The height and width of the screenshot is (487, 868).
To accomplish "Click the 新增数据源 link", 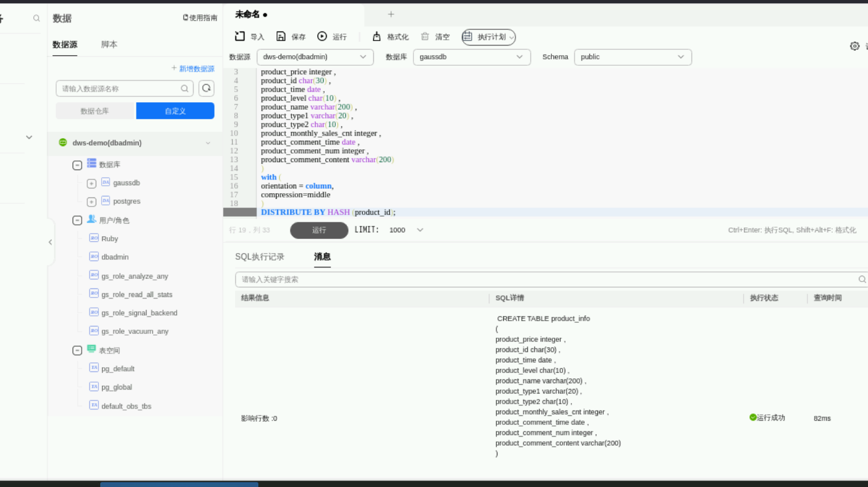I will (x=193, y=69).
